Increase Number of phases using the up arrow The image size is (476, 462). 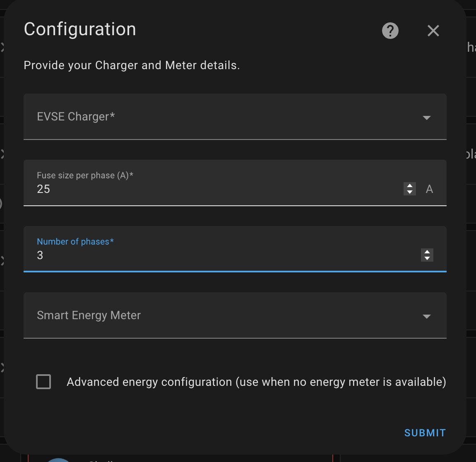pos(427,252)
